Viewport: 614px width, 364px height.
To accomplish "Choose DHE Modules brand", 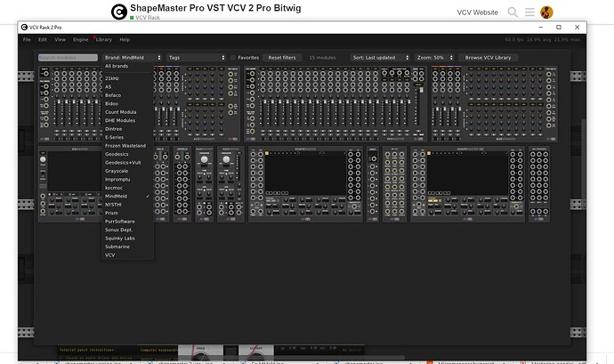I will pyautogui.click(x=127, y=121).
